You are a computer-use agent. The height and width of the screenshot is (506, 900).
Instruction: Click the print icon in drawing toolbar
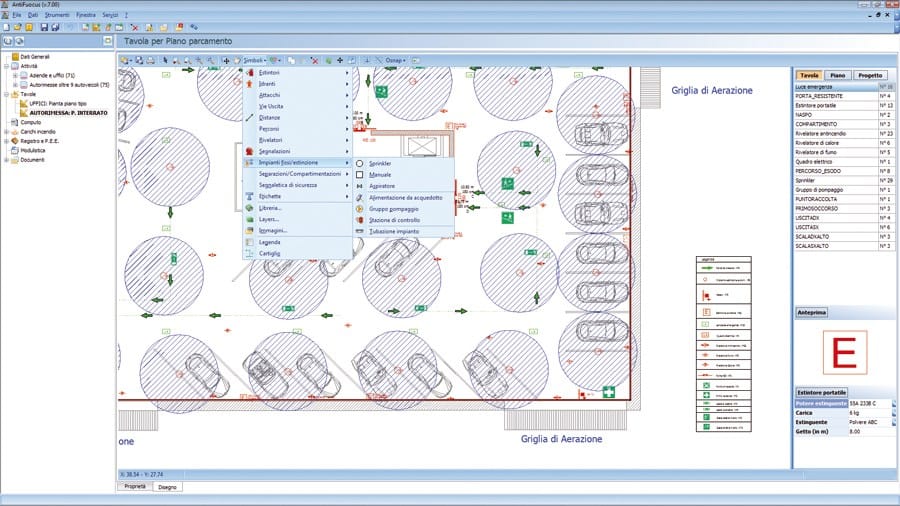pos(150,61)
